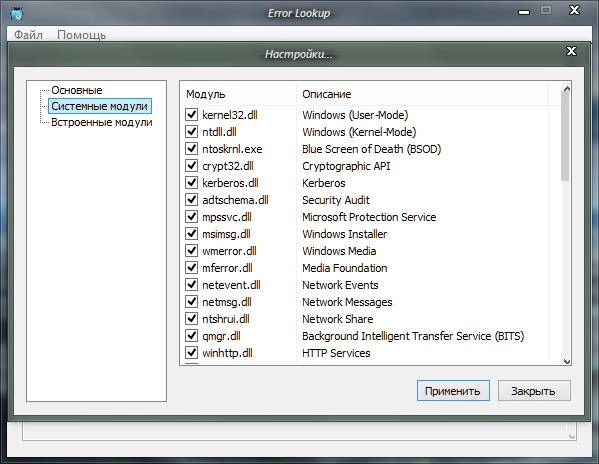Click the module list scrollbar down arrow
This screenshot has width=599, height=464.
pos(567,361)
